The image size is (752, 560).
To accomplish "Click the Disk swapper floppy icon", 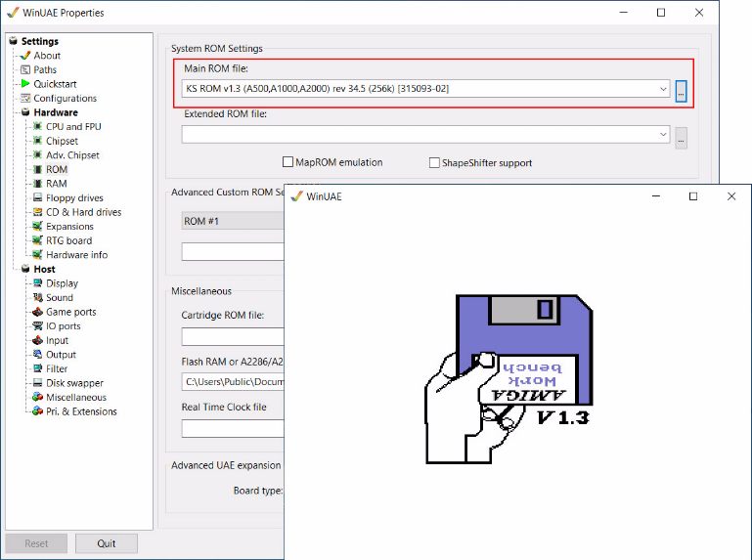I will pos(37,383).
